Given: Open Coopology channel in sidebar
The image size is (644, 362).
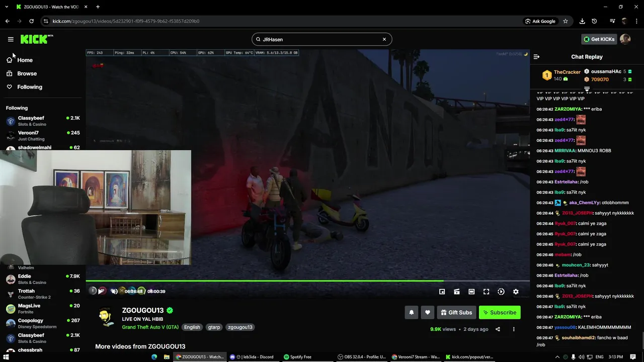Looking at the screenshot, I should click(x=43, y=323).
